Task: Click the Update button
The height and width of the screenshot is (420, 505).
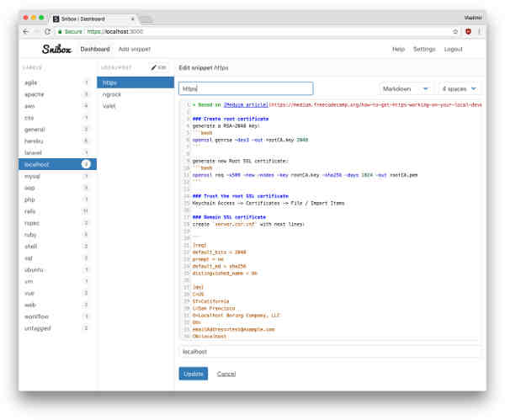Action: click(x=194, y=374)
